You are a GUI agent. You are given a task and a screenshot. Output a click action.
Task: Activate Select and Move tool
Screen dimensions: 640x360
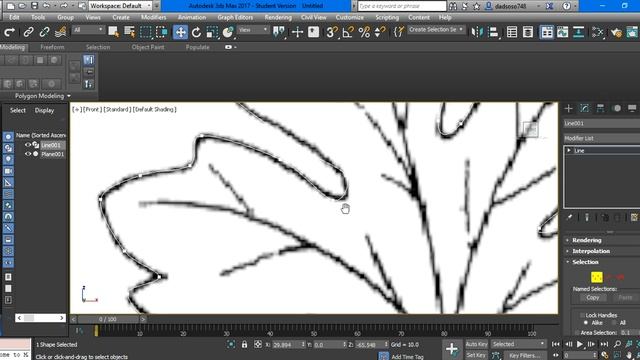tap(180, 32)
